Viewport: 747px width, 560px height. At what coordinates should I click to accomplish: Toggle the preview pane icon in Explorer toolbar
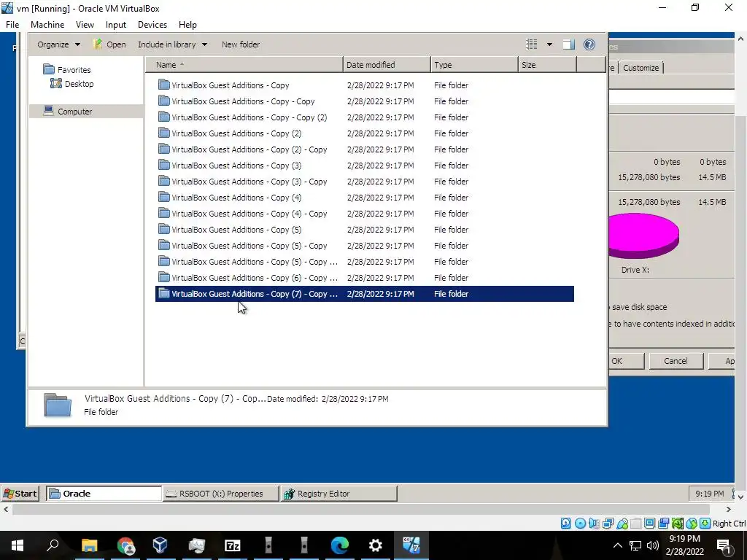pos(568,44)
